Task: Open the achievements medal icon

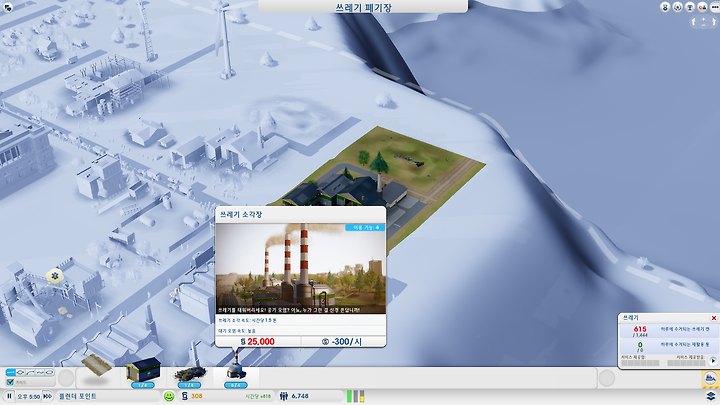Action: point(665,7)
